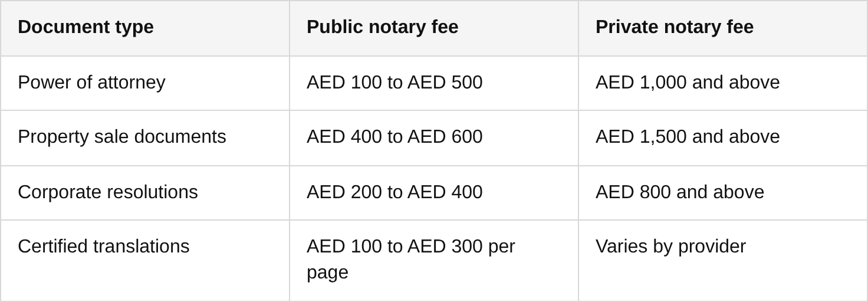The image size is (868, 302).
Task: Click the AED 200 to AED 400 cell
Action: 394,192
